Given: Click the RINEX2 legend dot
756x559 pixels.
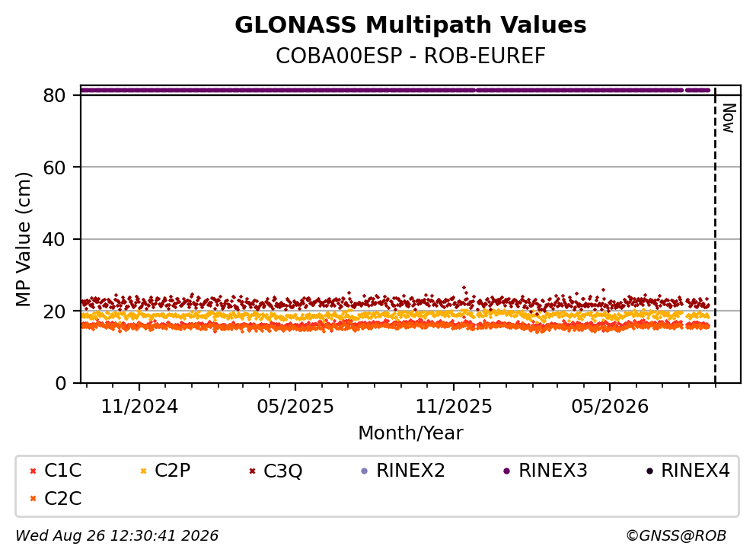Looking at the screenshot, I should coord(365,471).
